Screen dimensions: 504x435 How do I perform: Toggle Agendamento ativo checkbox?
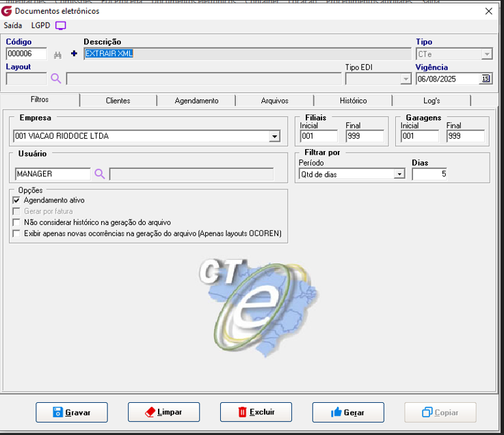(16, 200)
